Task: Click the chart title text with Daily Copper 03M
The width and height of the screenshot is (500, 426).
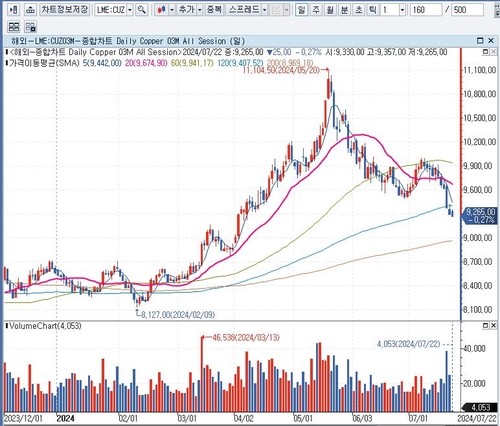Action: 128,41
